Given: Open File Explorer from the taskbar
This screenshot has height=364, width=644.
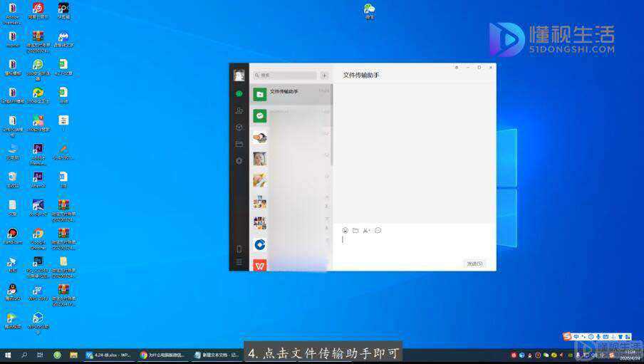Looking at the screenshot, I should point(73,355).
